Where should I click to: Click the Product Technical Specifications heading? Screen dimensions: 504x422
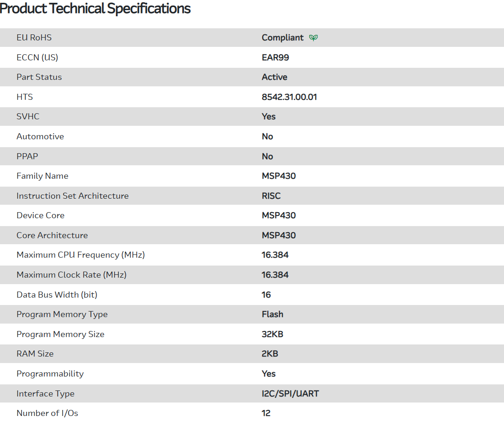coord(95,8)
